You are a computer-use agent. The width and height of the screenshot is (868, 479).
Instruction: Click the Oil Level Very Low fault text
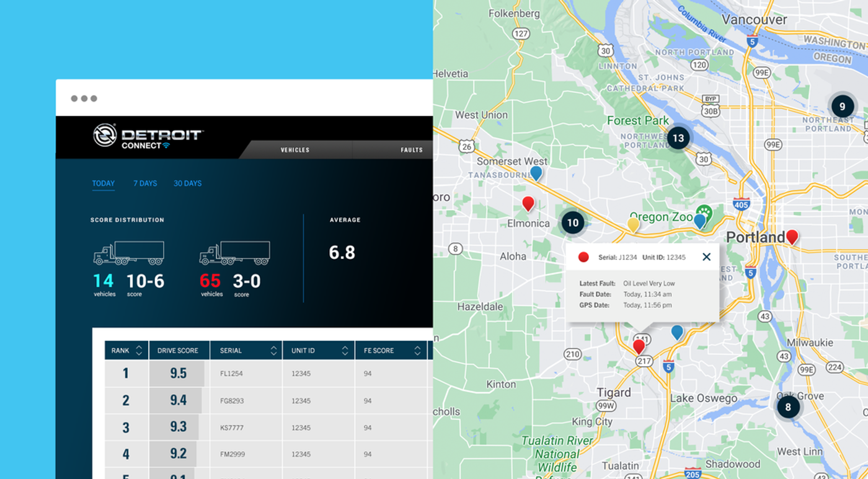pyautogui.click(x=649, y=284)
